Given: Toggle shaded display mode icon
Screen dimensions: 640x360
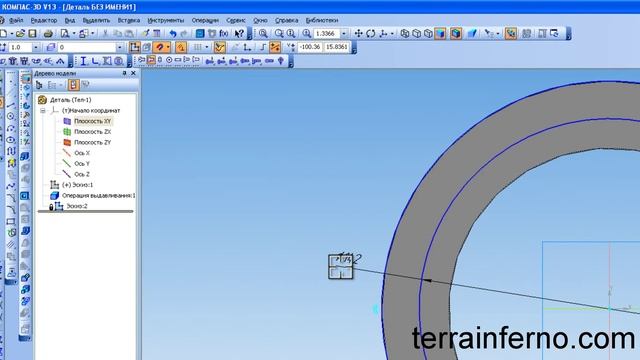Looking at the screenshot, I should [x=440, y=33].
